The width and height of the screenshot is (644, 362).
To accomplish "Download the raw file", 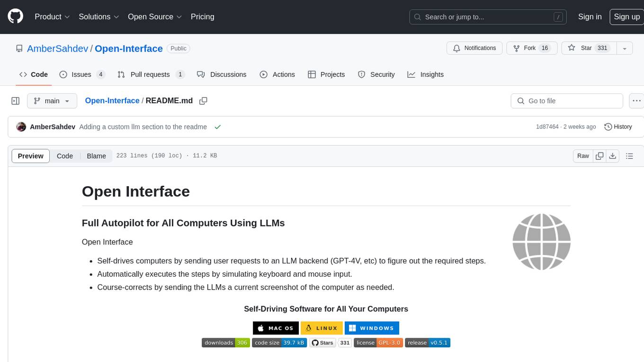I will point(612,156).
